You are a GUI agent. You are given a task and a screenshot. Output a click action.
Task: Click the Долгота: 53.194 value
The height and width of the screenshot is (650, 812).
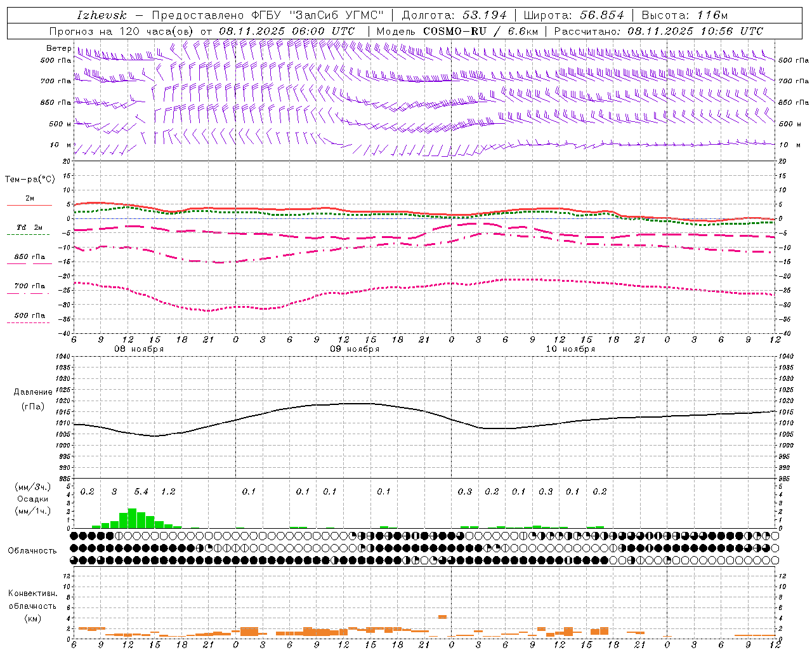pyautogui.click(x=454, y=15)
